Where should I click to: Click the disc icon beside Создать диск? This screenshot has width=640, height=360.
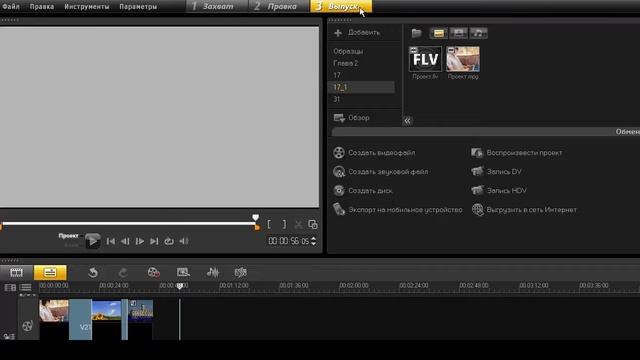click(x=339, y=191)
